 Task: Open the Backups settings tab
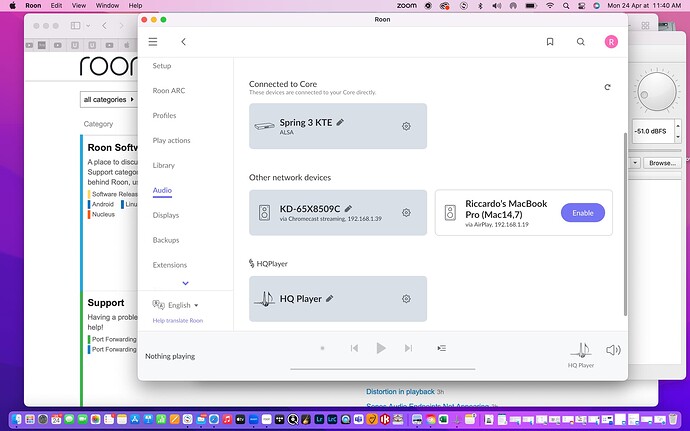[x=166, y=240]
